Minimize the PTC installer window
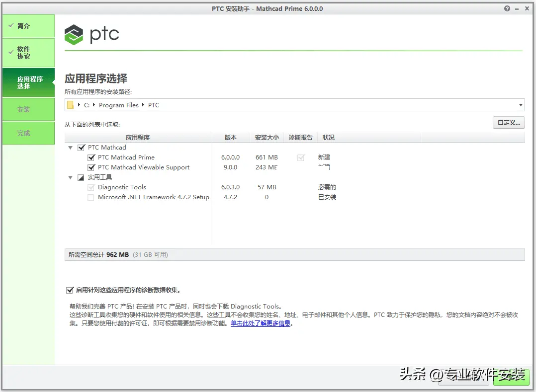The width and height of the screenshot is (536, 392). pos(517,9)
